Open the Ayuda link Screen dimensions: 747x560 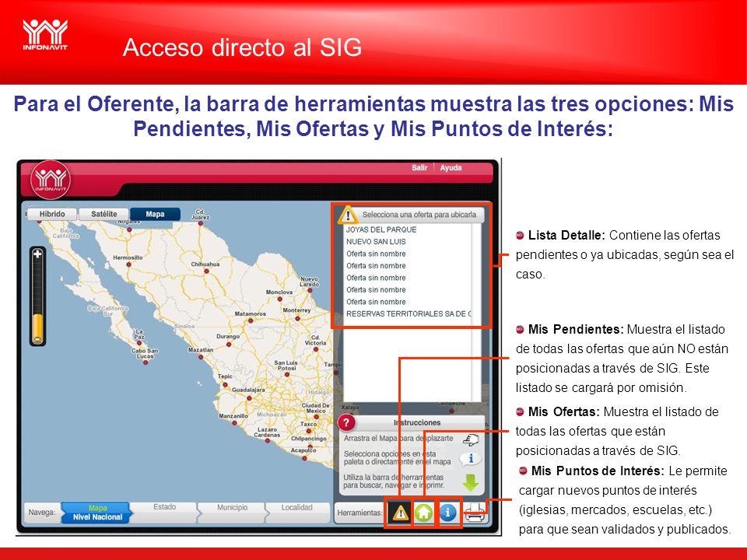pyautogui.click(x=451, y=168)
